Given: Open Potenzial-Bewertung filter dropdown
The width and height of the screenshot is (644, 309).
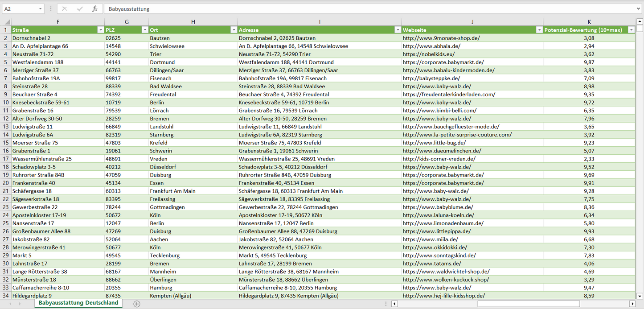Looking at the screenshot, I should pyautogui.click(x=631, y=30).
